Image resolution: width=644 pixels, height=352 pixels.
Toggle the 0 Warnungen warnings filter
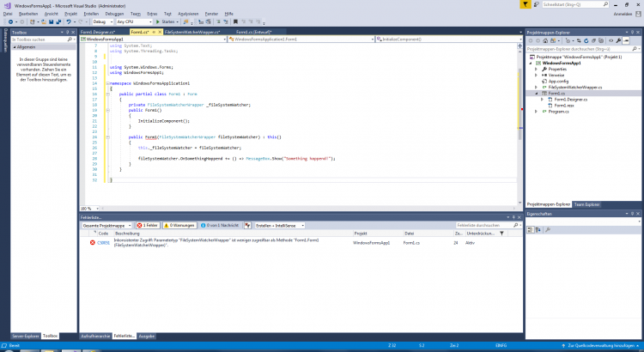pyautogui.click(x=179, y=226)
